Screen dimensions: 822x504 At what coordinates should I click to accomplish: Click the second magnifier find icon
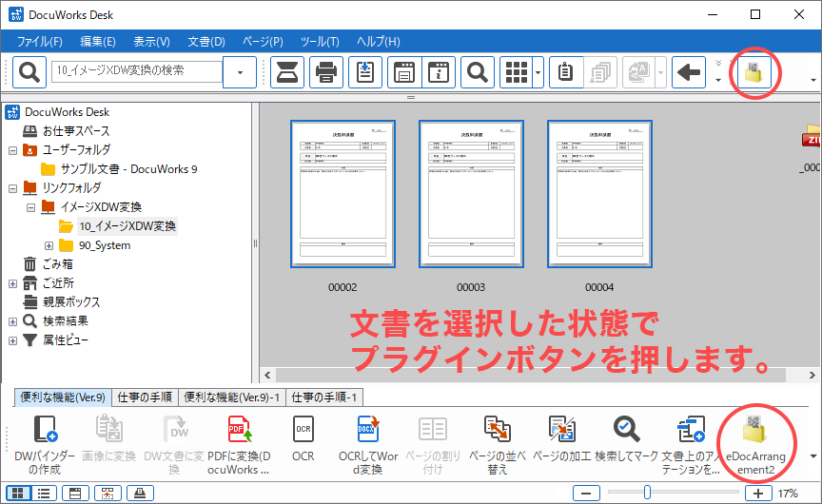(x=477, y=71)
